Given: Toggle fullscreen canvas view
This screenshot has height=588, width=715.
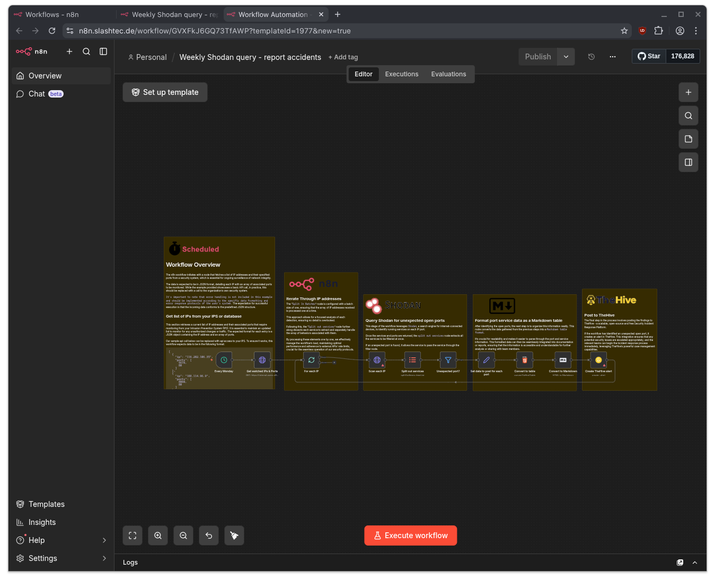Looking at the screenshot, I should (132, 536).
